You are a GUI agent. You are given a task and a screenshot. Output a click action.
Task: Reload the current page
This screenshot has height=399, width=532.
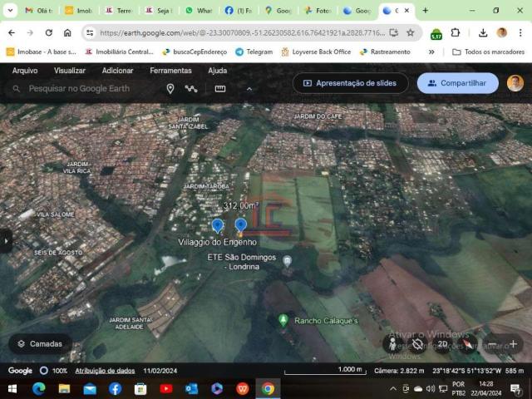[x=49, y=32]
